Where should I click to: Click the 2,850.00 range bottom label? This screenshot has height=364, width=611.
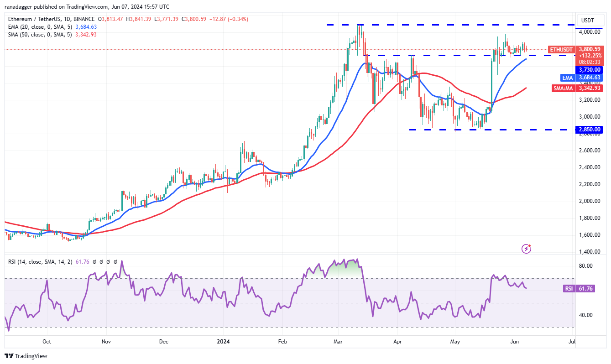click(589, 130)
